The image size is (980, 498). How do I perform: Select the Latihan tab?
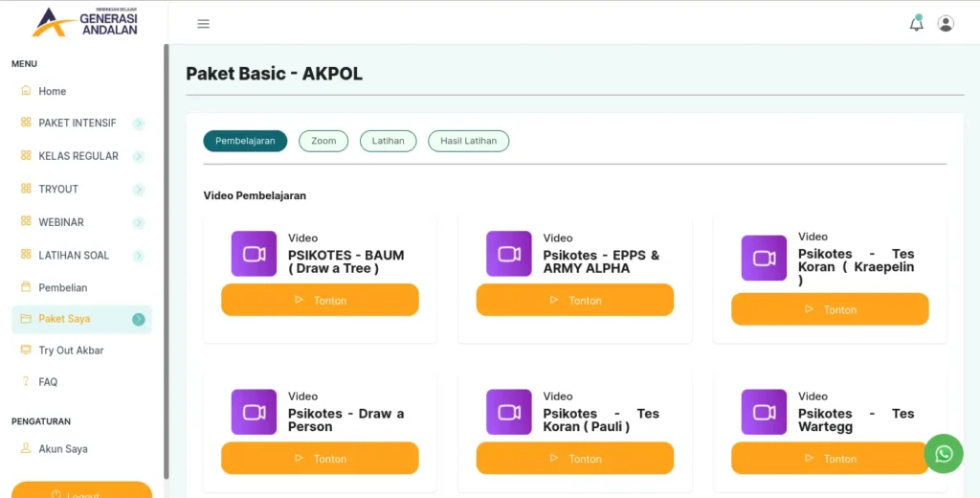[x=389, y=141]
